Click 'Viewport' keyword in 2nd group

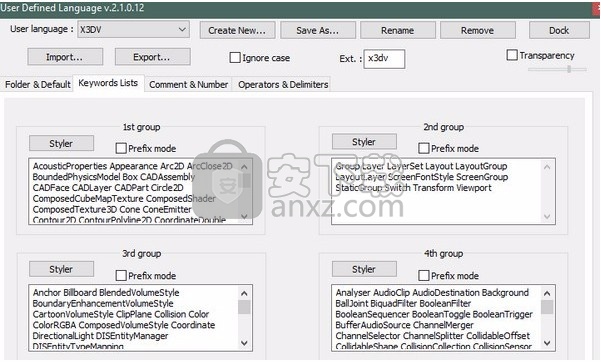click(474, 188)
